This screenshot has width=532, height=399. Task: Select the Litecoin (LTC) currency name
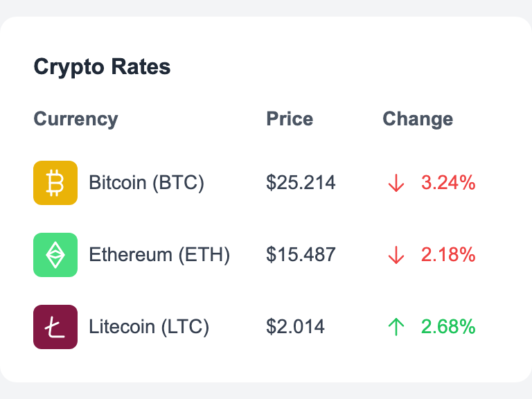click(x=149, y=327)
